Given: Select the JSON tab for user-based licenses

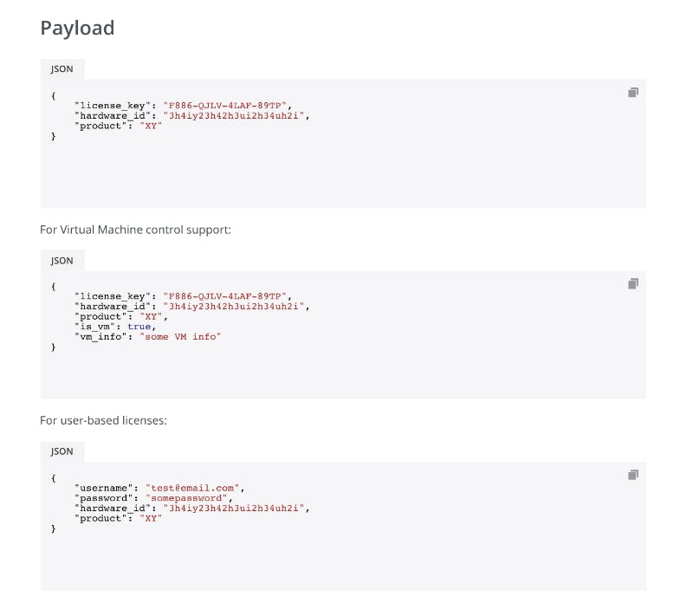Looking at the screenshot, I should 62,451.
